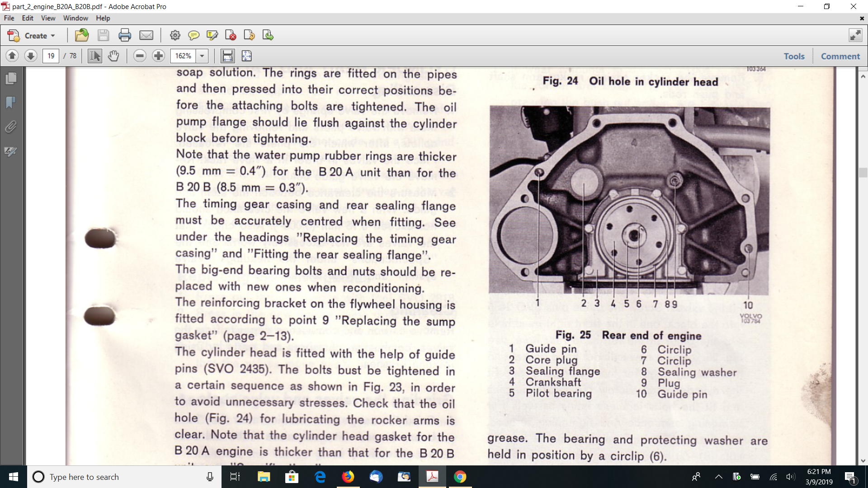Open the Comment pane

click(x=840, y=56)
